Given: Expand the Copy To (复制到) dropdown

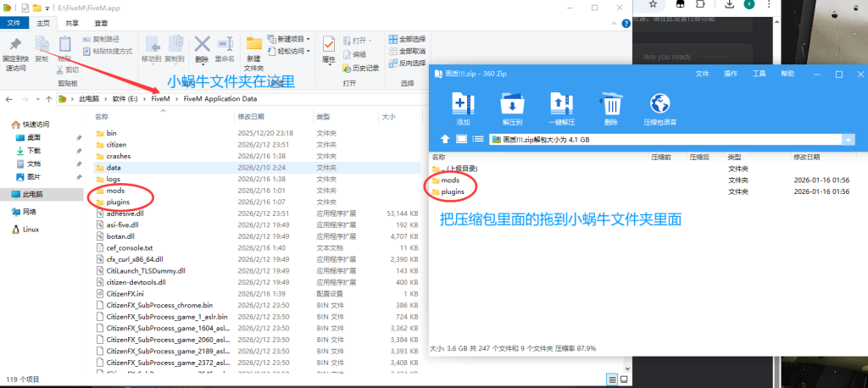Looking at the screenshot, I should point(175,64).
